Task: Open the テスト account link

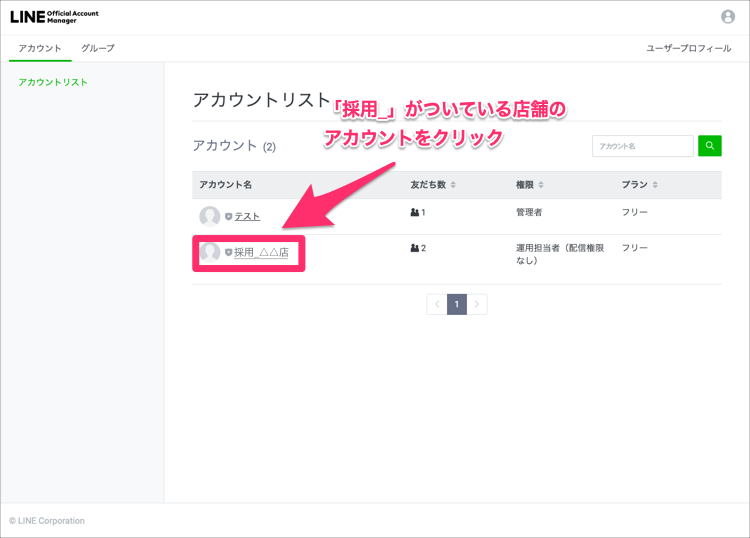Action: (247, 217)
